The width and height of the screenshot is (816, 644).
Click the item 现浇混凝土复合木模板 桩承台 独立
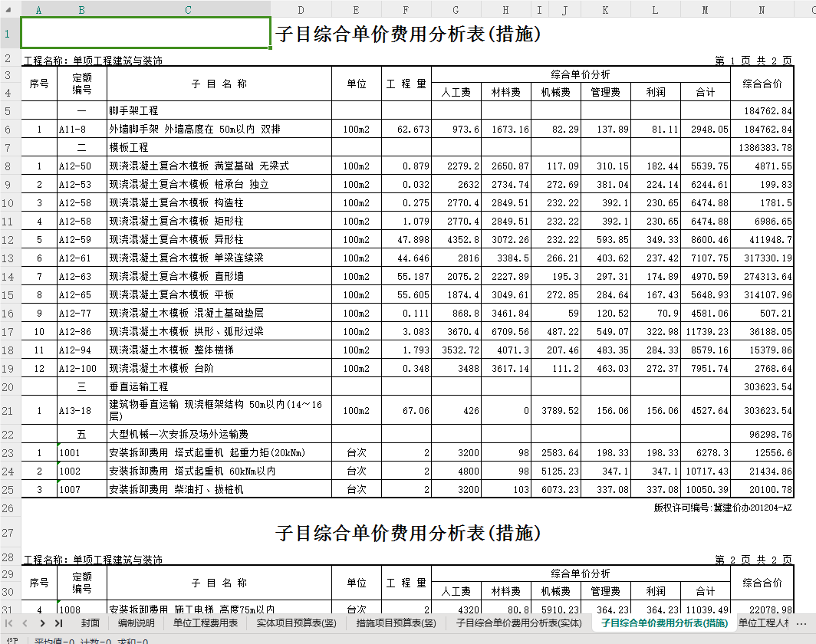[219, 185]
